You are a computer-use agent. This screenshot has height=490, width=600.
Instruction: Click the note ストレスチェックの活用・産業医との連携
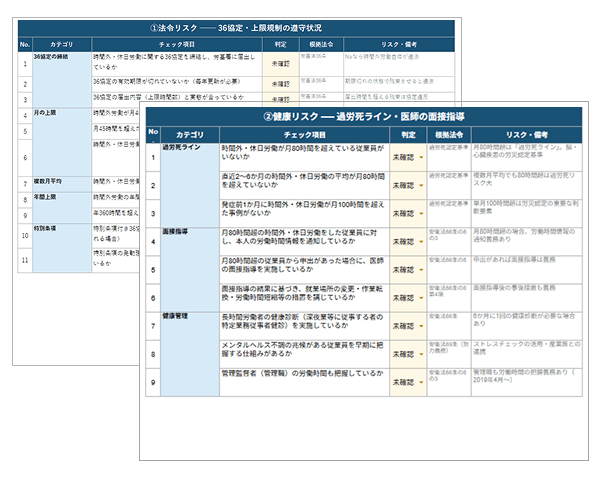coord(527,354)
